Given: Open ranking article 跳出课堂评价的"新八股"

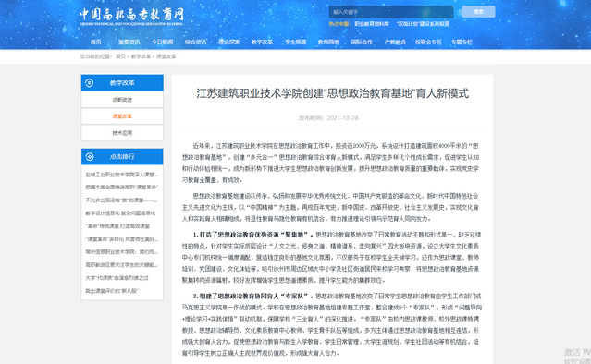Looking at the screenshot, I should (112, 291).
